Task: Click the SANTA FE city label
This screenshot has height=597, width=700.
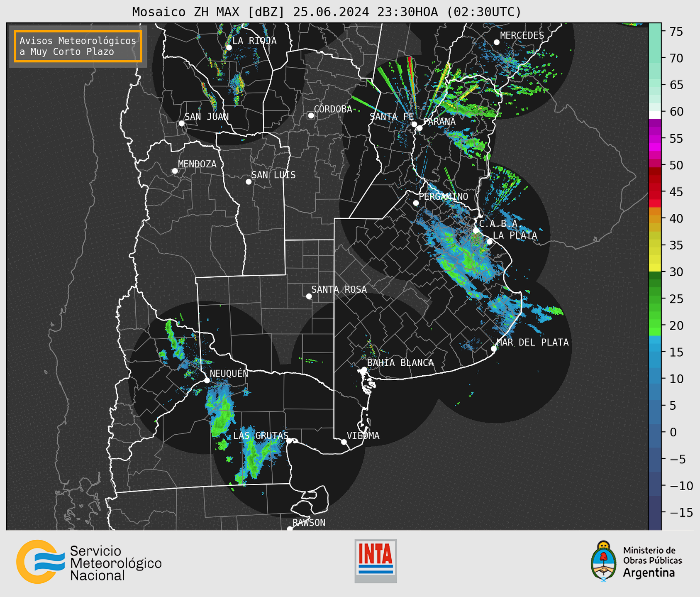Action: [x=392, y=117]
